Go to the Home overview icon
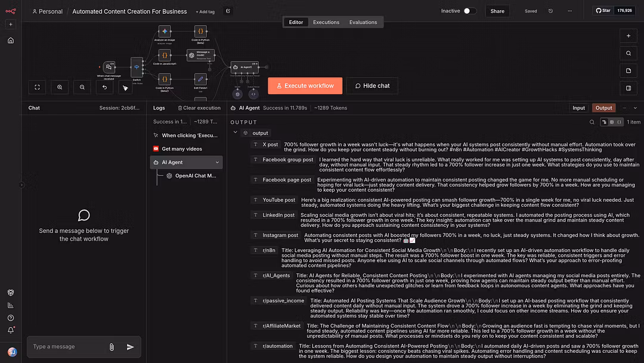The height and width of the screenshot is (363, 644). [11, 40]
